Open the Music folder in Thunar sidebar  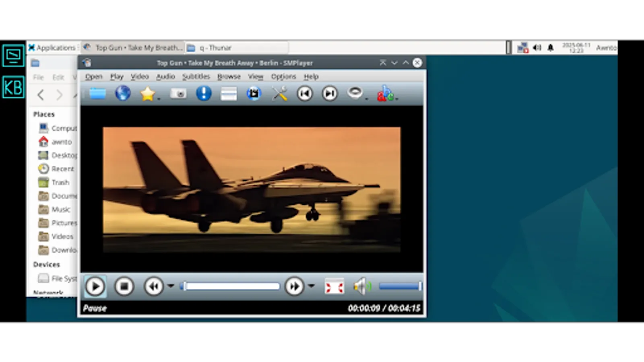coord(60,209)
